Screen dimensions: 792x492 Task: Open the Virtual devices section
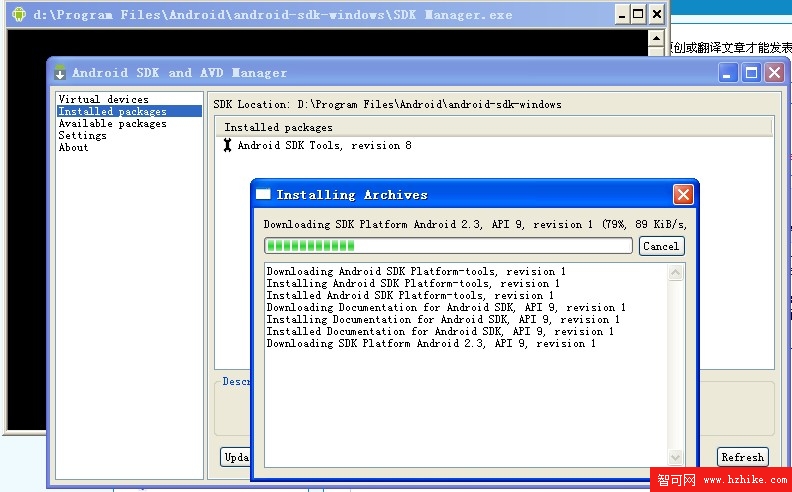[103, 100]
